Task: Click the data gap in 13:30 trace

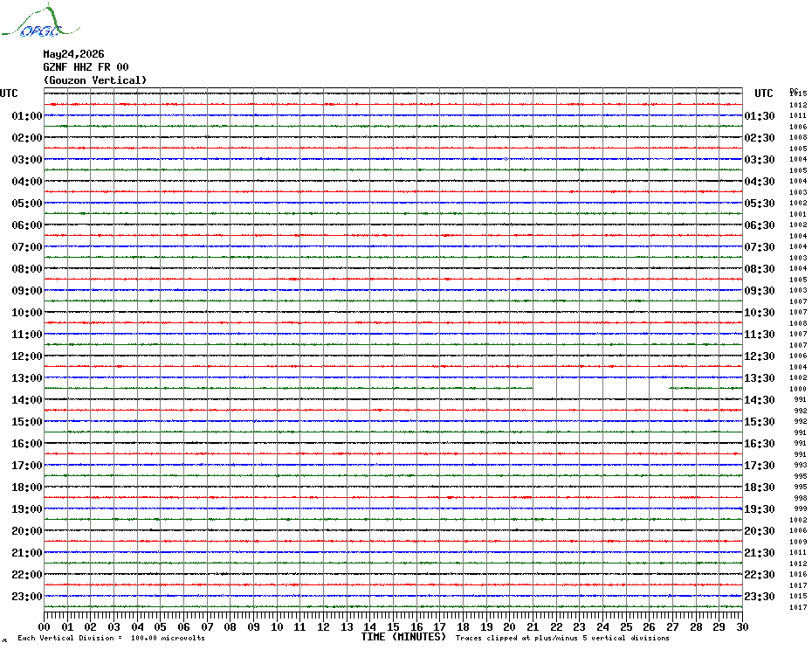Action: (x=602, y=388)
